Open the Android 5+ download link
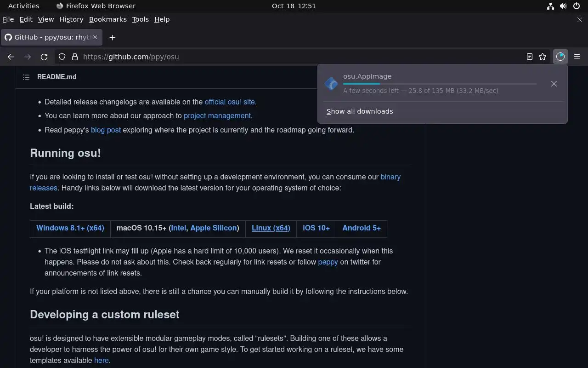The width and height of the screenshot is (588, 368). (x=362, y=228)
